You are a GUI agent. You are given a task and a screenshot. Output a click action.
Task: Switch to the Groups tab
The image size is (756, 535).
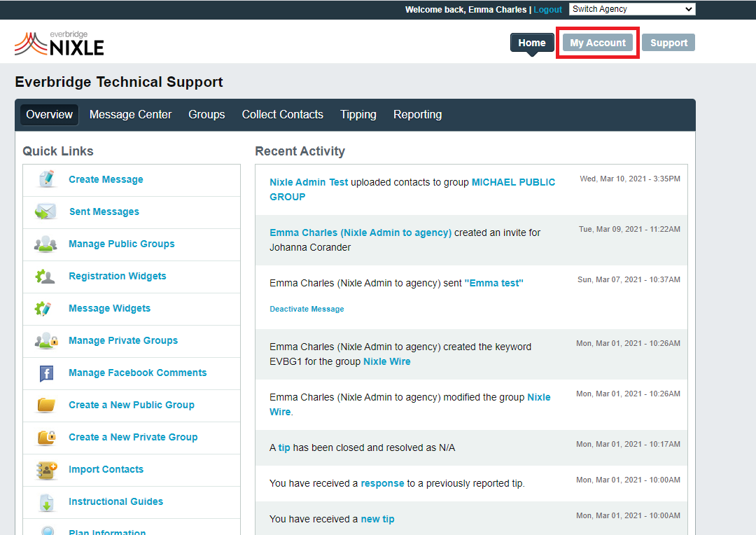[206, 115]
